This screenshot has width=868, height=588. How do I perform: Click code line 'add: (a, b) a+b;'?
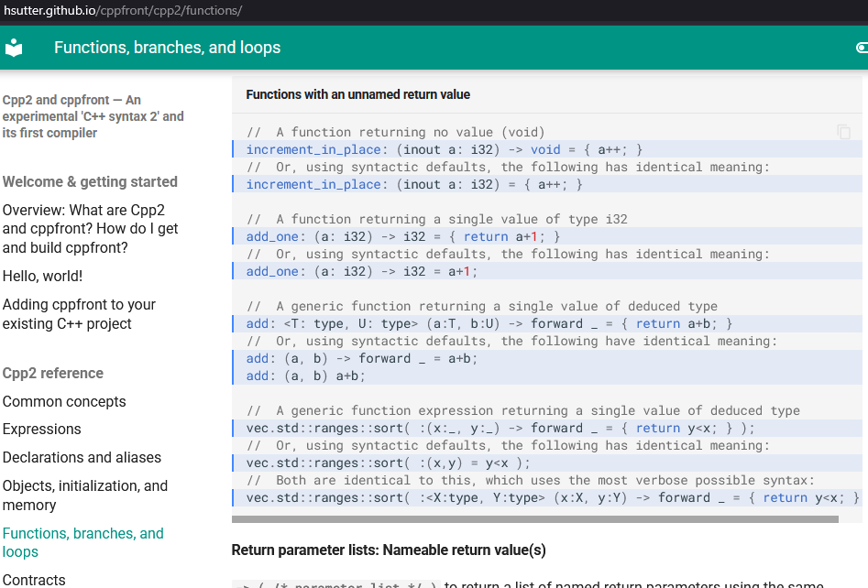(x=305, y=376)
